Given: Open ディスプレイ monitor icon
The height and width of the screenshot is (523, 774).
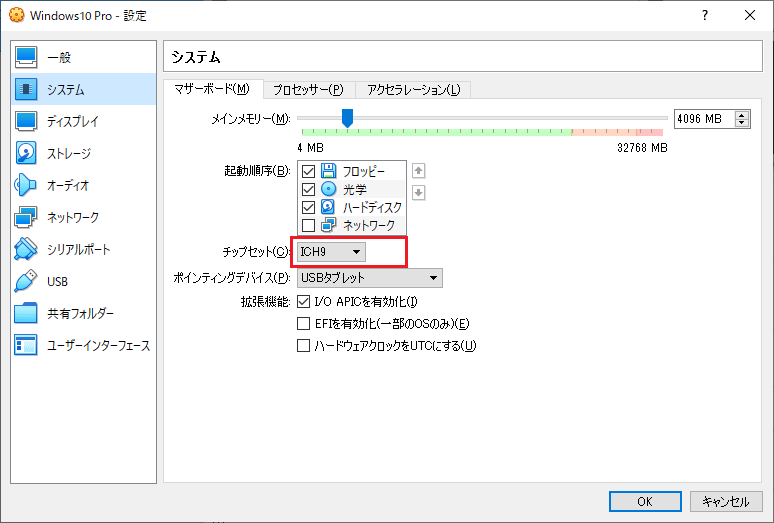Looking at the screenshot, I should click(x=26, y=121).
